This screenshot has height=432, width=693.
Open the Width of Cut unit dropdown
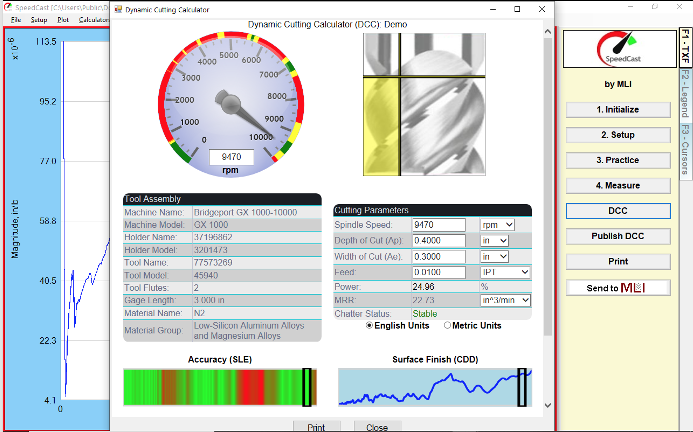coord(494,256)
